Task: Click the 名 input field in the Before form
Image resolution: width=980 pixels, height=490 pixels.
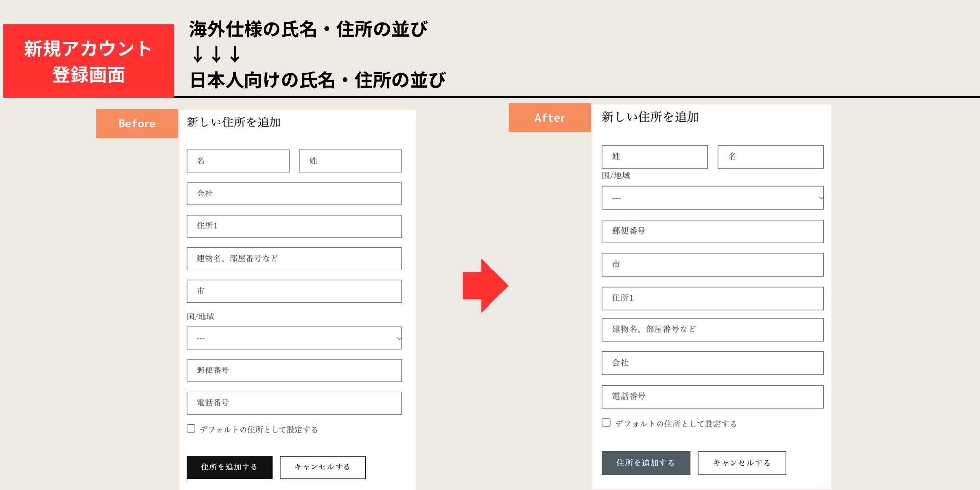Action: tap(238, 161)
